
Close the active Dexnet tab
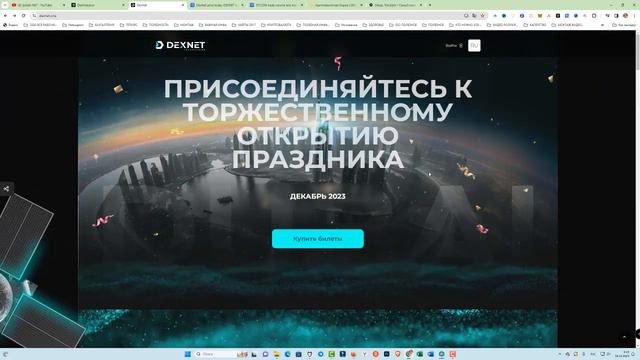[x=182, y=5]
